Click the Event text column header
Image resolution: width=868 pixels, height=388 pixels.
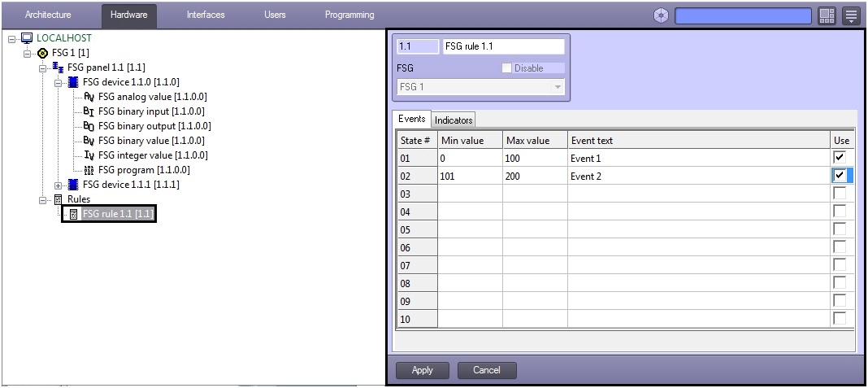tap(699, 140)
